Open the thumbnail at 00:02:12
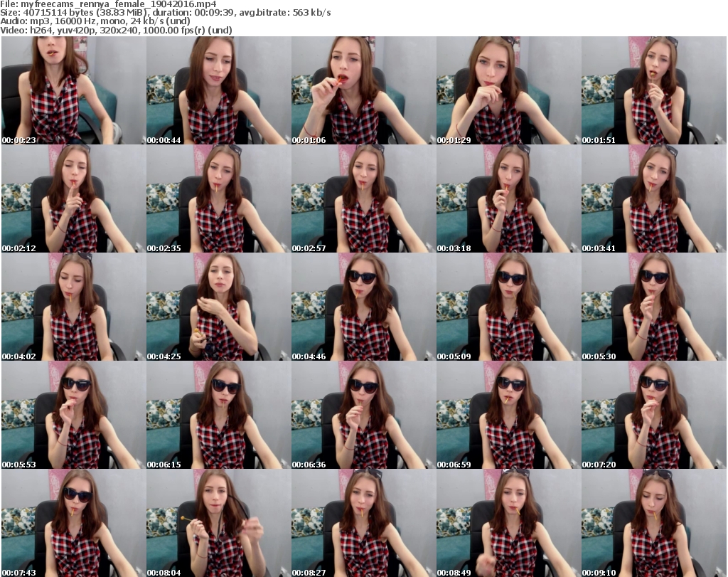The image size is (728, 577). click(x=74, y=198)
